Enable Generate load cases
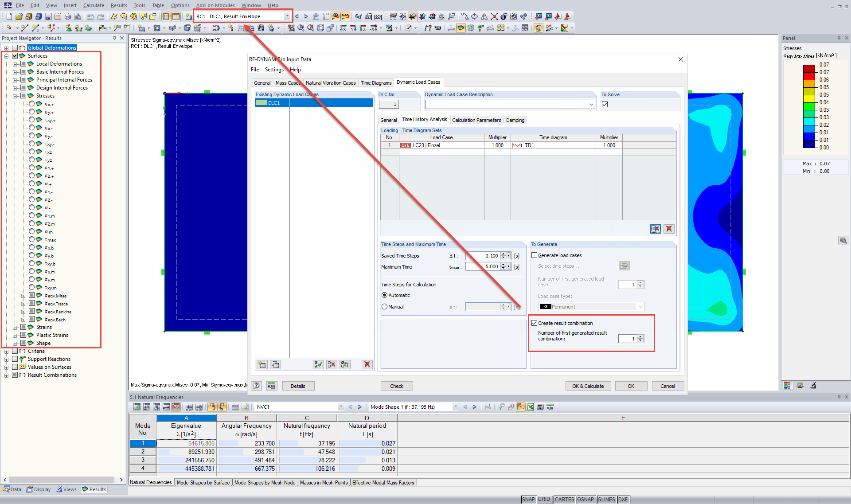The image size is (851, 504). pos(535,255)
